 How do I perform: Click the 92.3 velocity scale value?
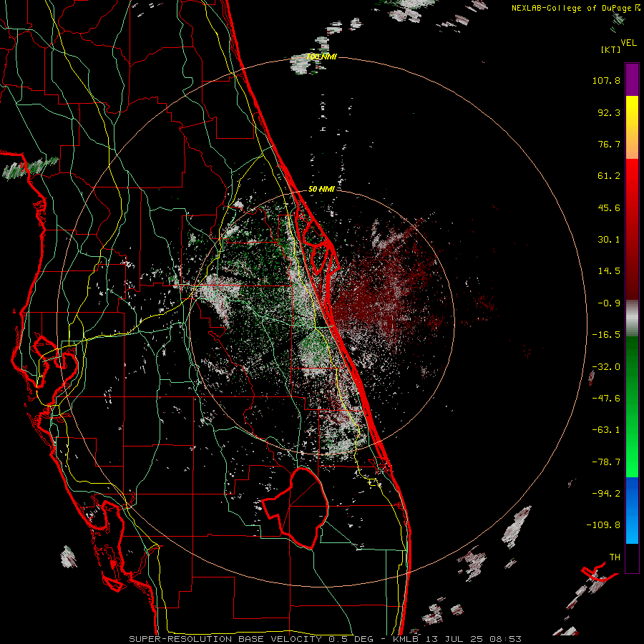[609, 112]
